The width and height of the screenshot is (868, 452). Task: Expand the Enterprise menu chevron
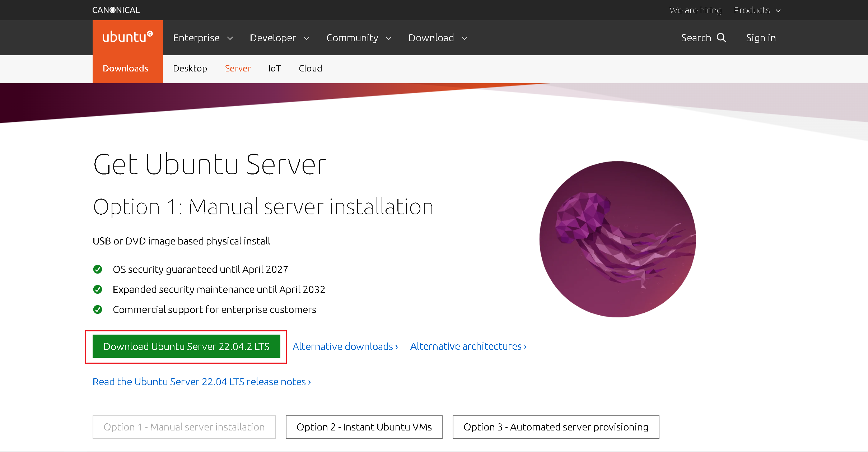230,38
